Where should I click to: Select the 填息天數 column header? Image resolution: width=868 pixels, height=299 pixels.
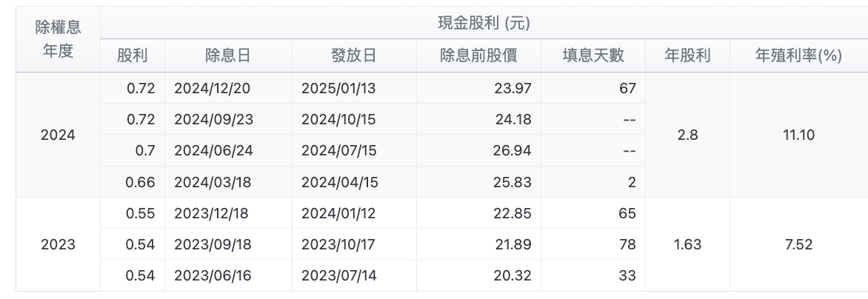593,56
